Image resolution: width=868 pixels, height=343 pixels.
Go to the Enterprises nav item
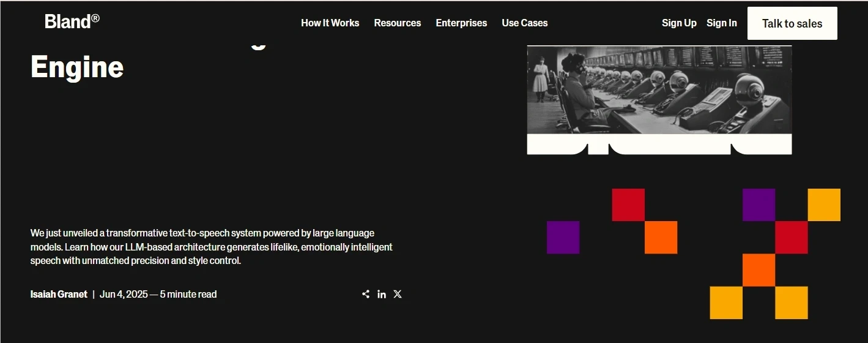461,23
